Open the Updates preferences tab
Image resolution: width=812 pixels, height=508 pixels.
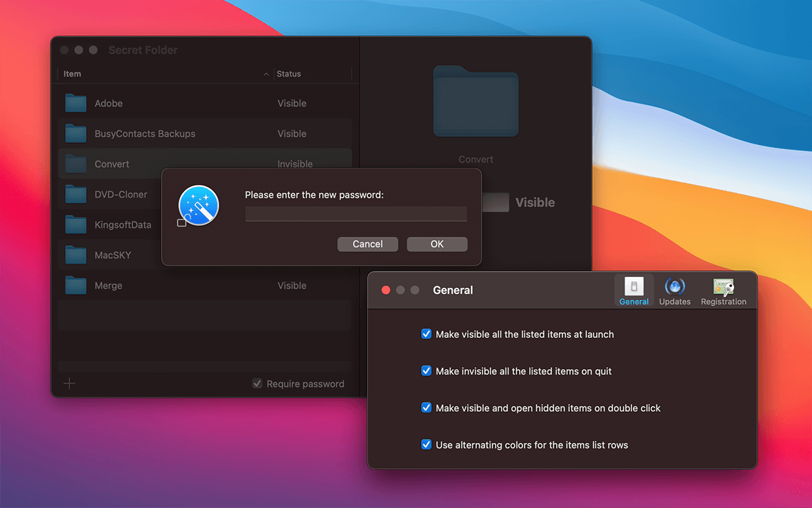675,291
